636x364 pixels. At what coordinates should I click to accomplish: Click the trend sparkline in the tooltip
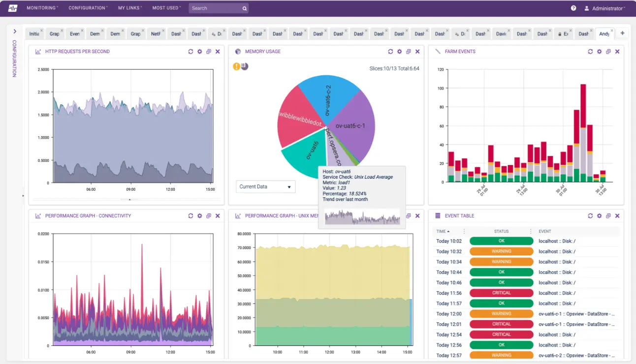(x=362, y=217)
